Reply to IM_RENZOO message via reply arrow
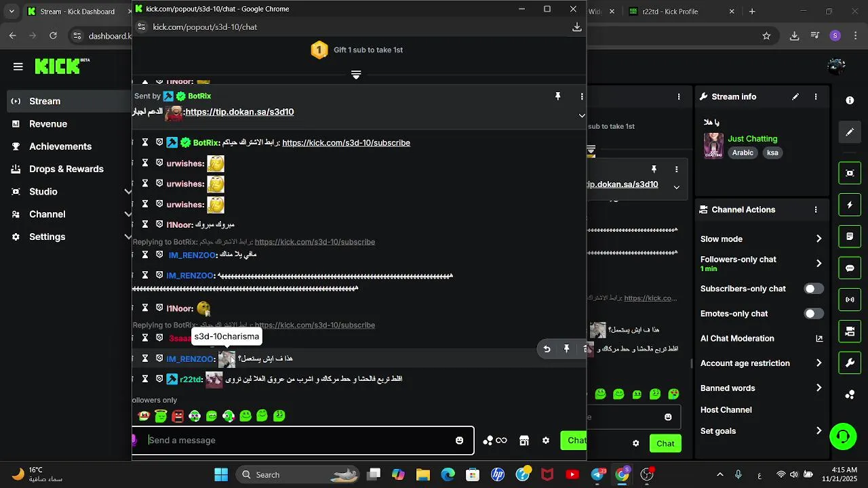868x488 pixels. click(x=547, y=349)
